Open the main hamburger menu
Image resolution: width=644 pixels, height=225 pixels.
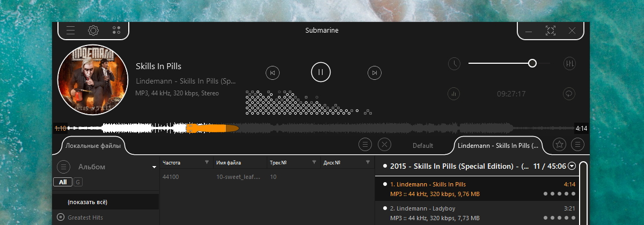[x=70, y=31]
